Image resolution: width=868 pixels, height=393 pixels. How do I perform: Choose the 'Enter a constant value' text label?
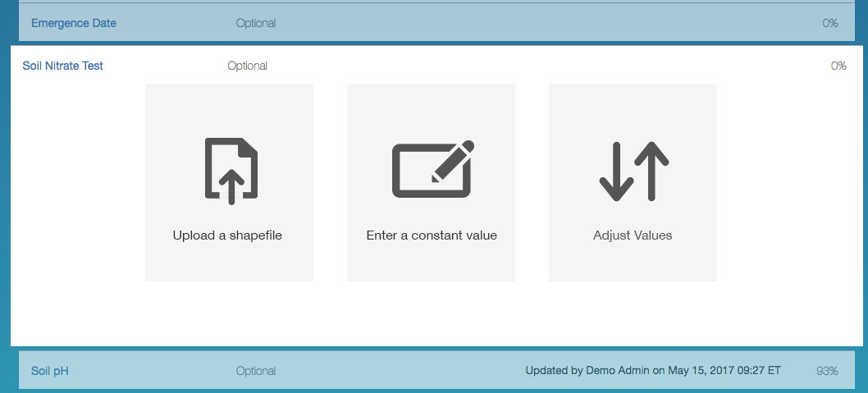pyautogui.click(x=432, y=235)
